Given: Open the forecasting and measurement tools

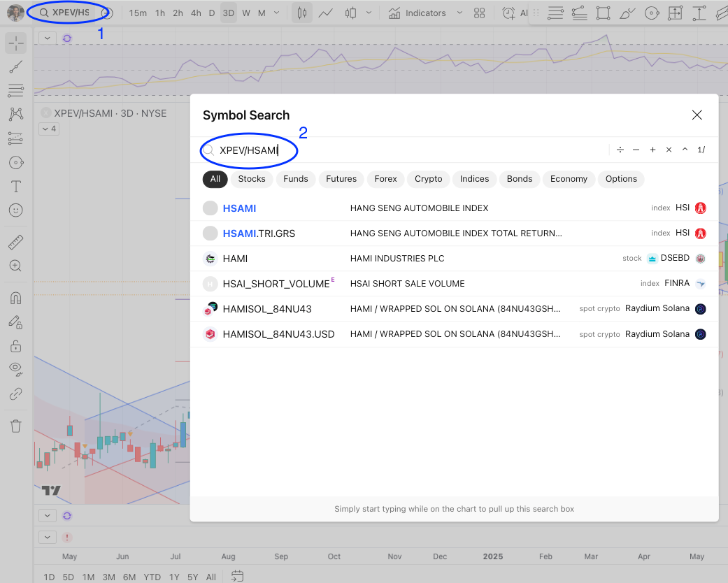Looking at the screenshot, I should click(16, 138).
